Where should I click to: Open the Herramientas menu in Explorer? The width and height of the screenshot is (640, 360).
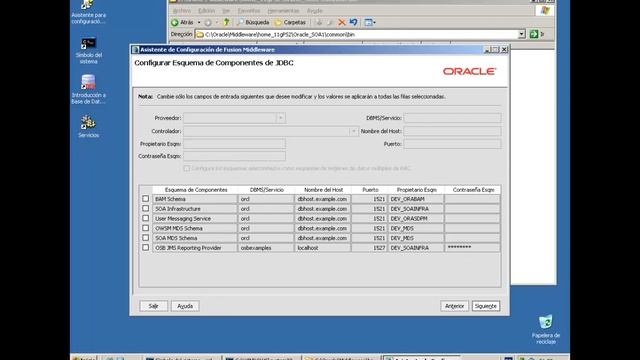click(283, 11)
